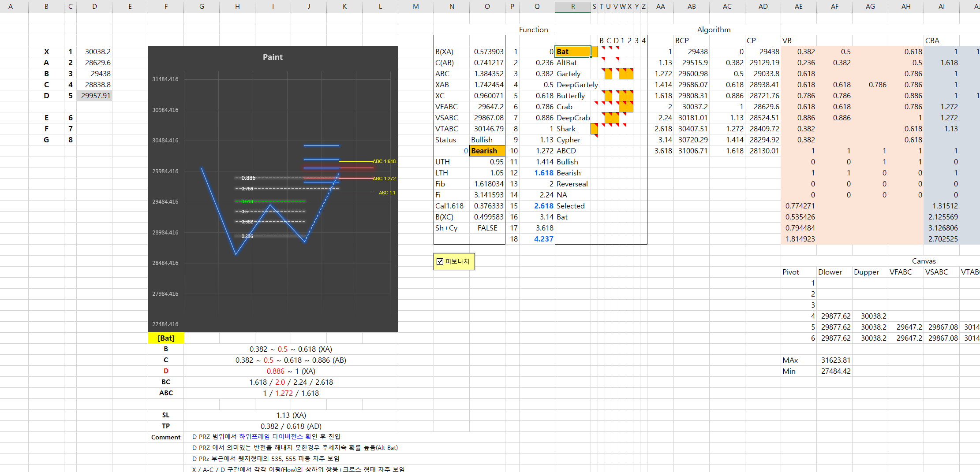Click the MAx value 31623.81
Viewport: 980px width, 472px height.
[x=834, y=360]
